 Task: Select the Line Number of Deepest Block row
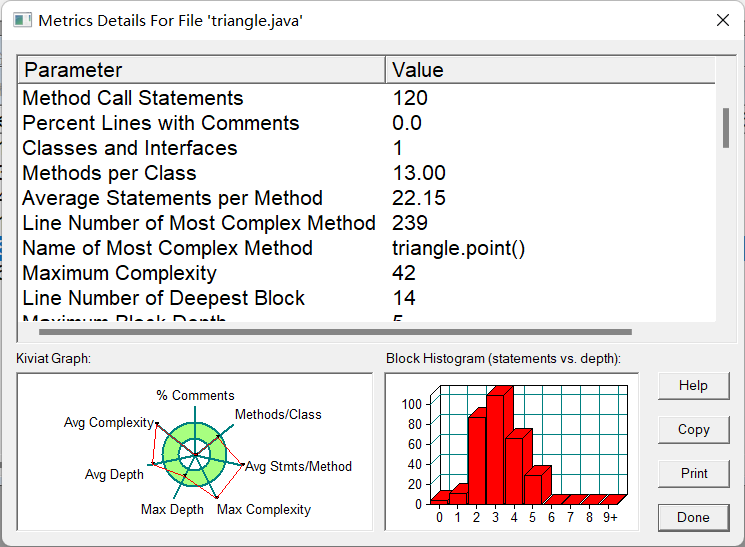click(x=367, y=298)
